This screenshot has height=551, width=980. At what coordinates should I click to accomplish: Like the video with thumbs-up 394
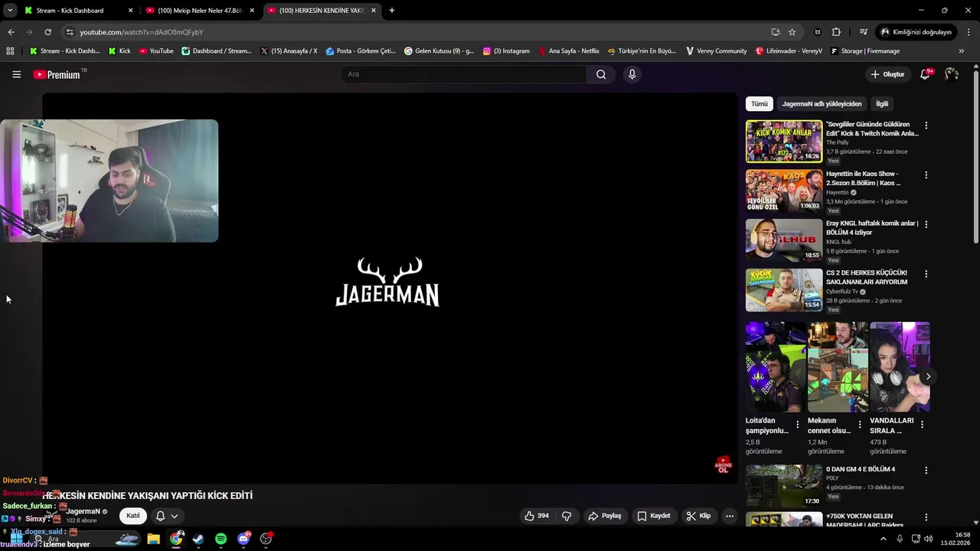click(x=537, y=516)
